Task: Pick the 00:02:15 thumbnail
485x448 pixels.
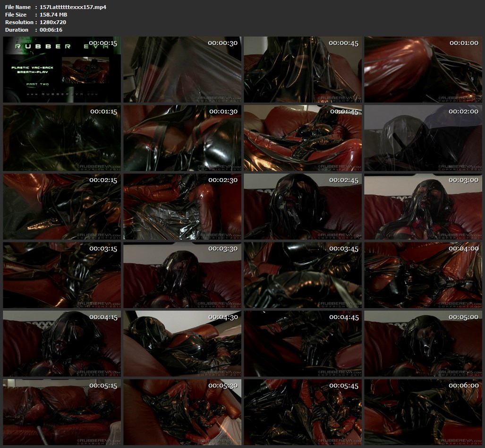Action: pyautogui.click(x=62, y=207)
